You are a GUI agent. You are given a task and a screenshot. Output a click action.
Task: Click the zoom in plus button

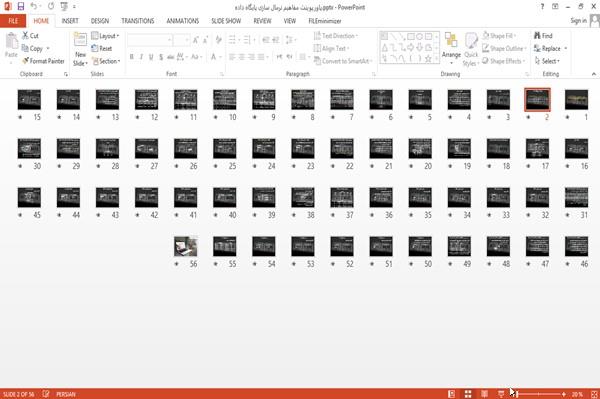pos(564,394)
